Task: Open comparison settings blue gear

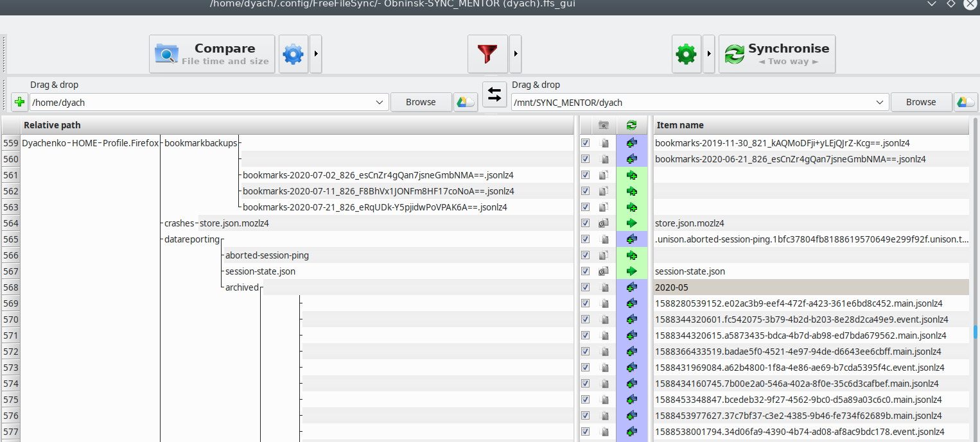Action: point(293,54)
